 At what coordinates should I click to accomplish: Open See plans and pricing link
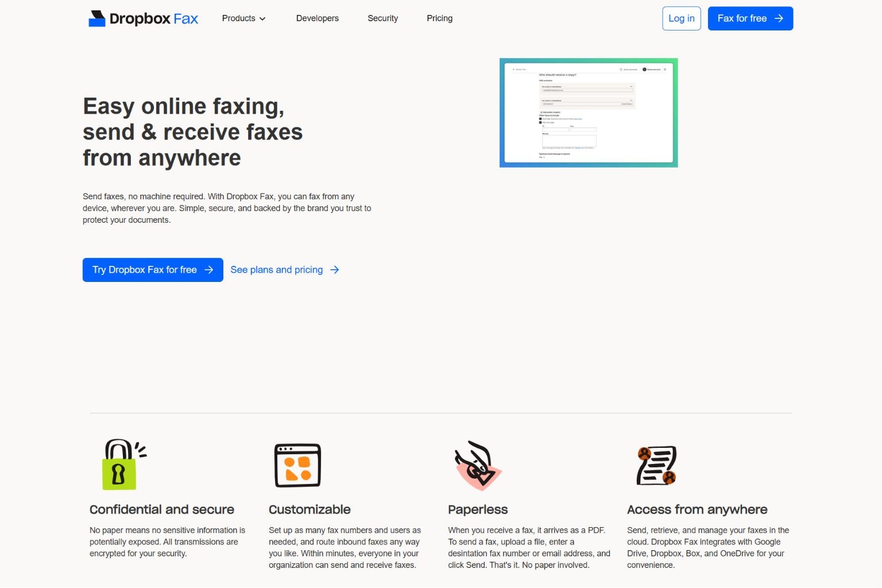click(285, 270)
